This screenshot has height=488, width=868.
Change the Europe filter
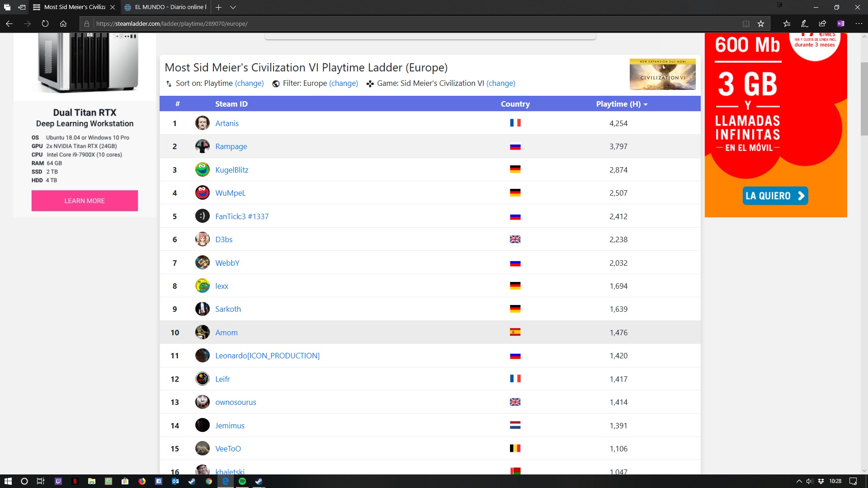point(343,83)
